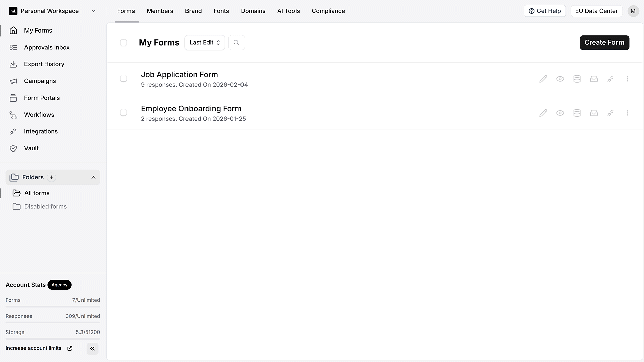Open the Last Edit sort dropdown

click(205, 43)
